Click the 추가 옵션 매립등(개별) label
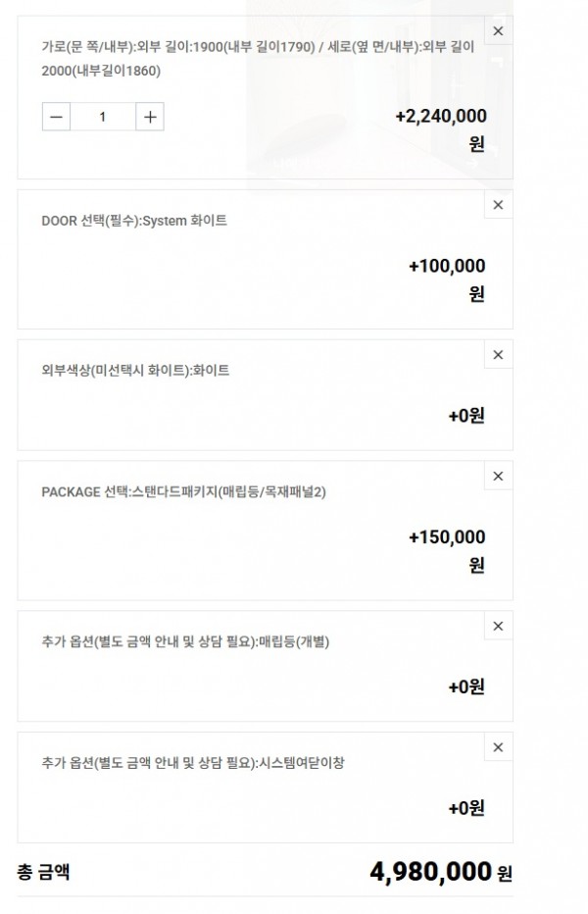 185,641
